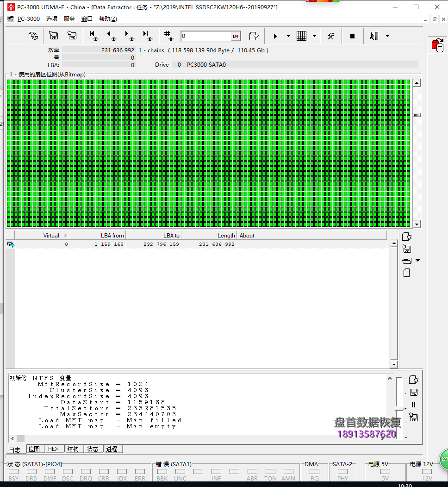
Task: Click the start (play) button in toolbar
Action: tap(275, 36)
